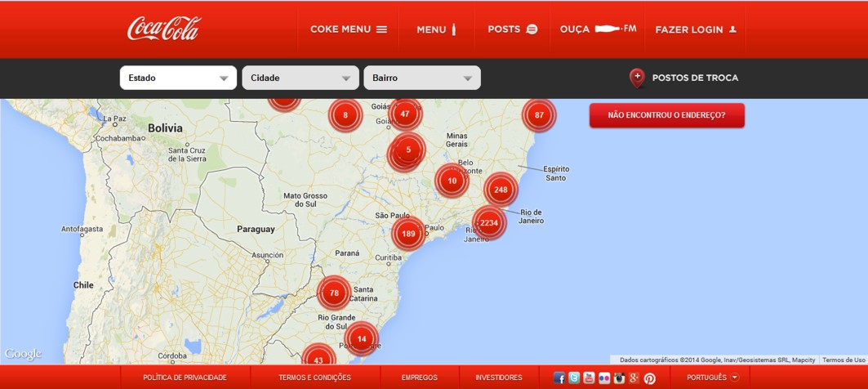Image resolution: width=868 pixels, height=389 pixels.
Task: Open the Coke Menu hamburger menu
Action: tap(349, 29)
